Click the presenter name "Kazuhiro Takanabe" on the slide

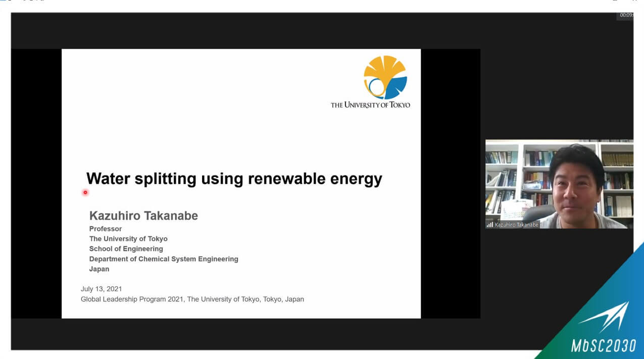click(x=143, y=215)
